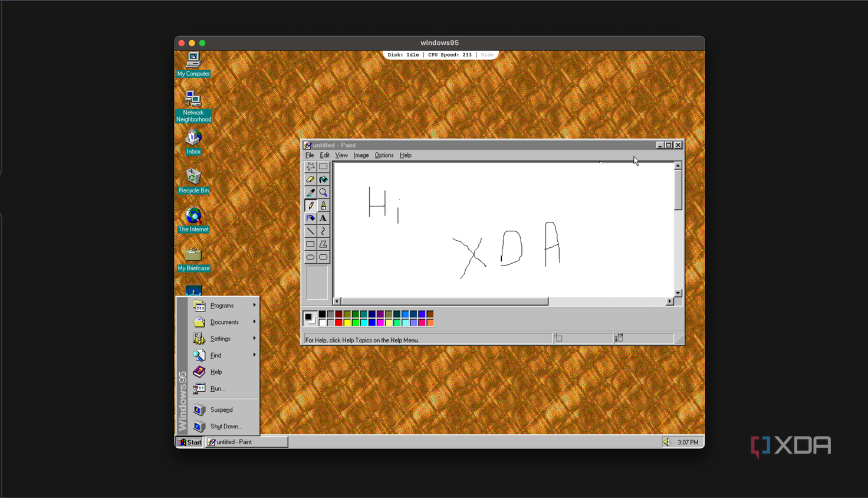Click "For Help, click Help Topics" status text
Screen dimensions: 868x498
362,340
